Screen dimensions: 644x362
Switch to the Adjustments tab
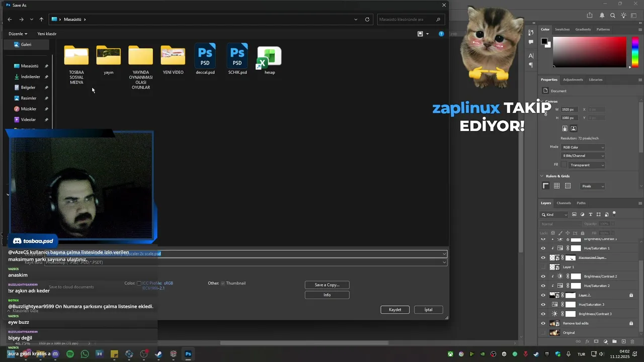573,79
